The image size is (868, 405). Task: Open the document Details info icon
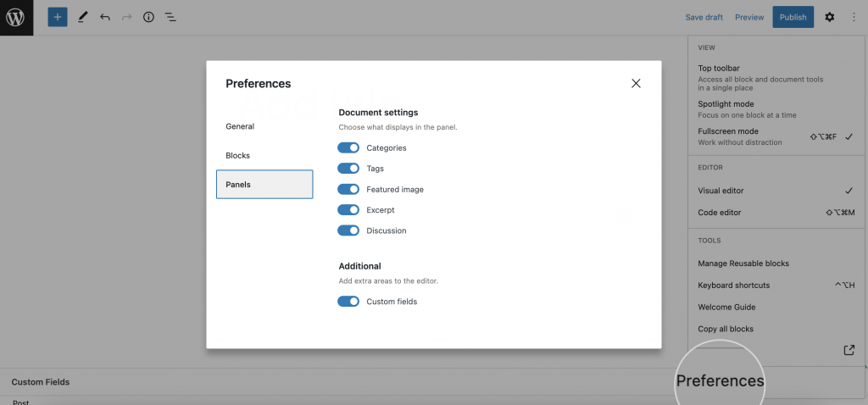pyautogui.click(x=148, y=17)
